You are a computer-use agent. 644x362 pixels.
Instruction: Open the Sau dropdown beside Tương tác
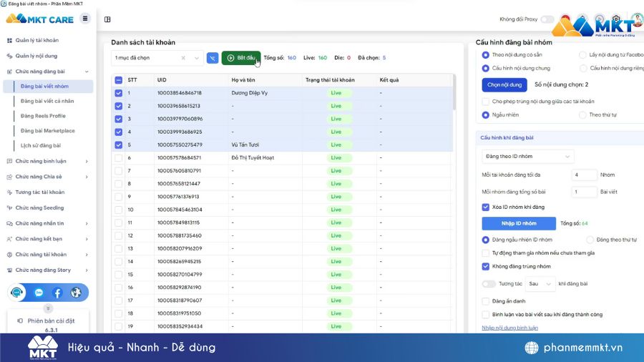(540, 284)
